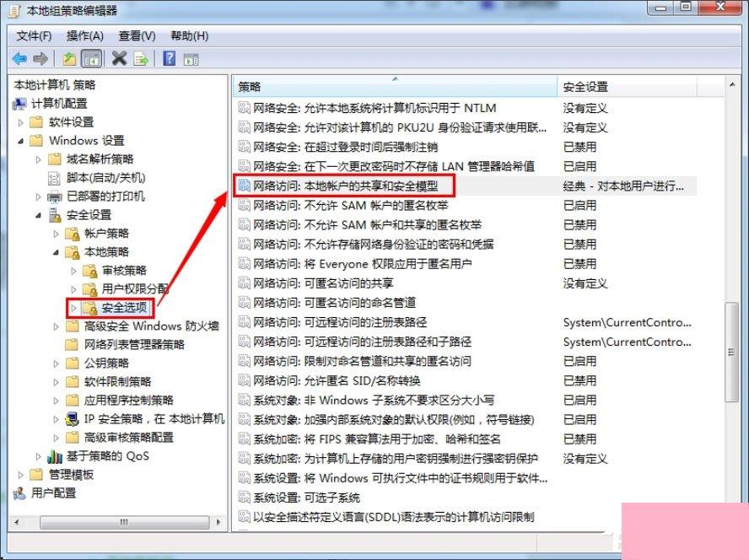The width and height of the screenshot is (749, 560).
Task: Click the Show/Hide action pane icon
Action: tap(191, 59)
